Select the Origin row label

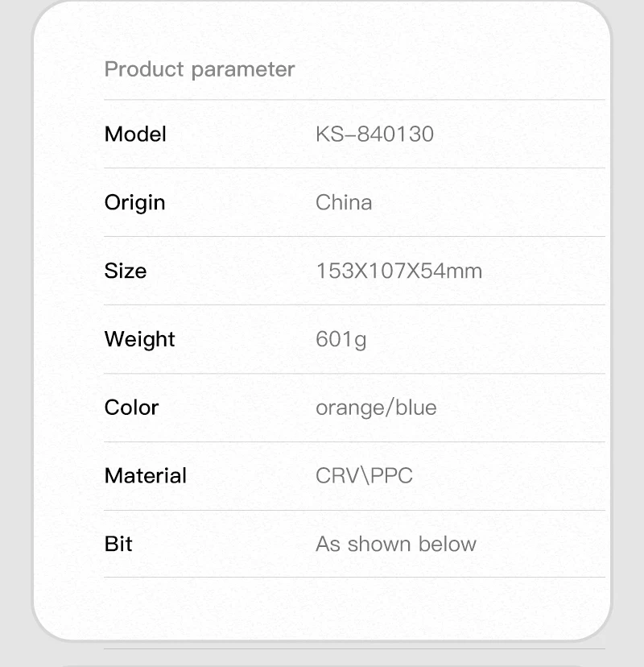click(x=134, y=202)
